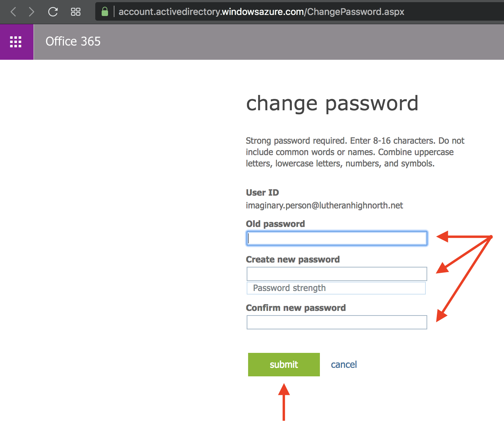Click the "Create new password" label
Image resolution: width=504 pixels, height=445 pixels.
[293, 259]
